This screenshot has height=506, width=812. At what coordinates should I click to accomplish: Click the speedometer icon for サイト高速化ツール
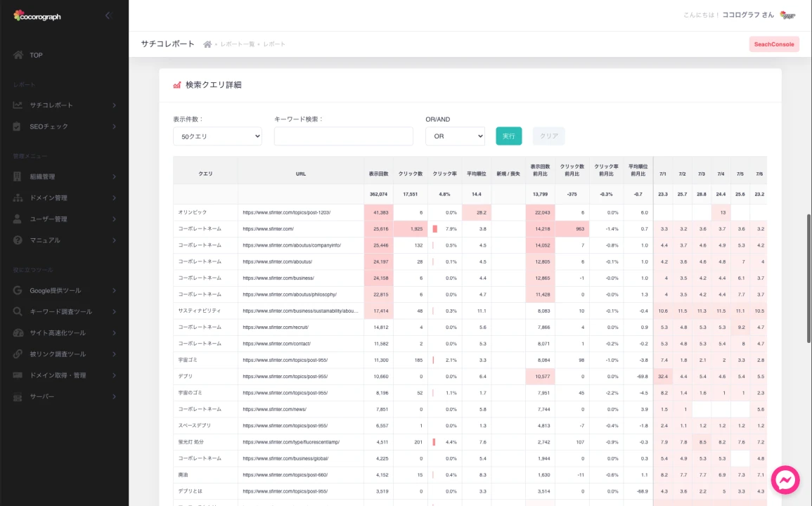pos(18,333)
